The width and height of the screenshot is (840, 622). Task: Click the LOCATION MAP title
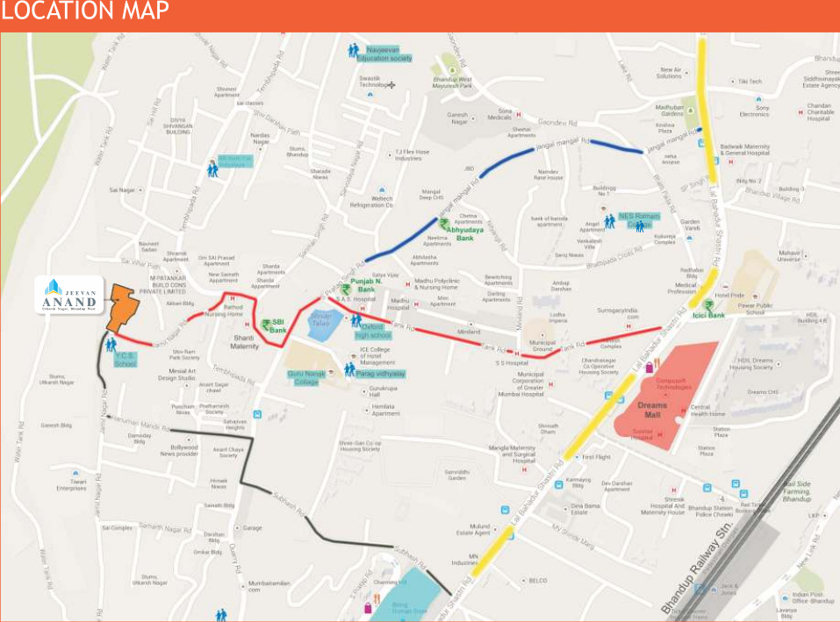pyautogui.click(x=84, y=11)
